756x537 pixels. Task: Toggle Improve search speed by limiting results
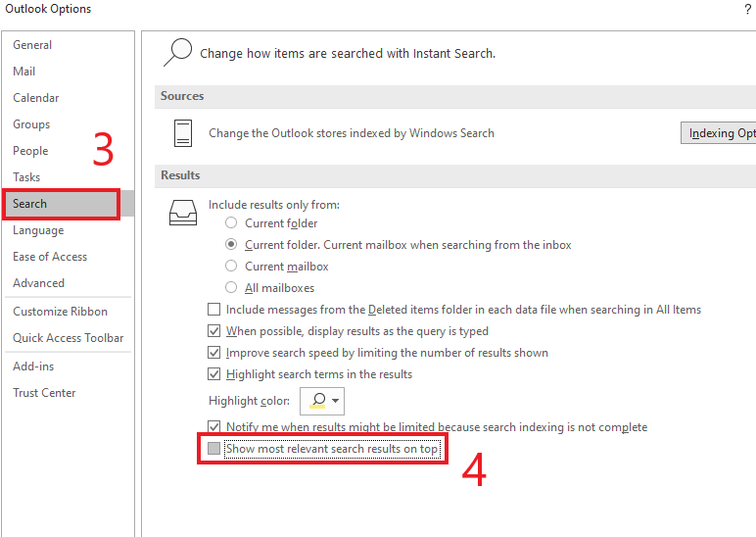point(214,353)
